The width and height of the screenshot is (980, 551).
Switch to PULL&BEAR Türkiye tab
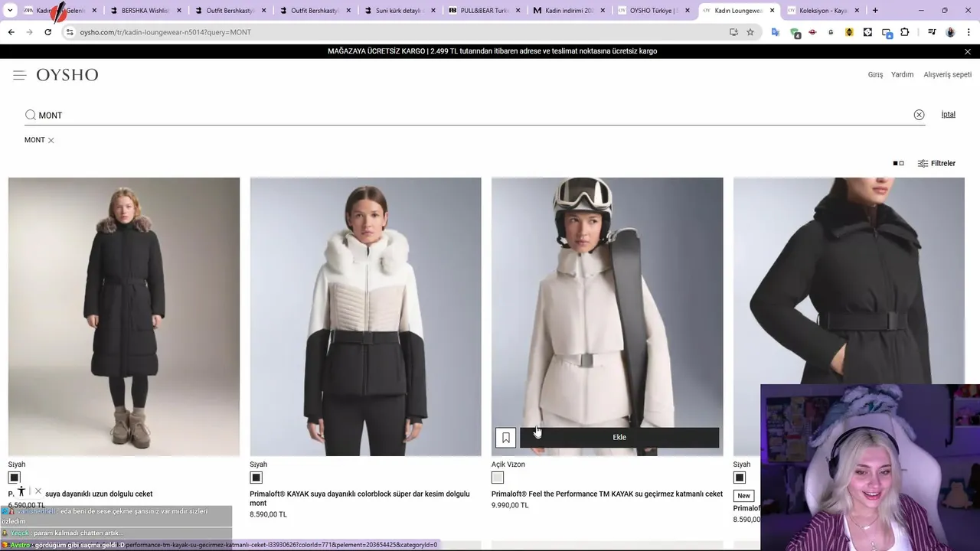483,11
